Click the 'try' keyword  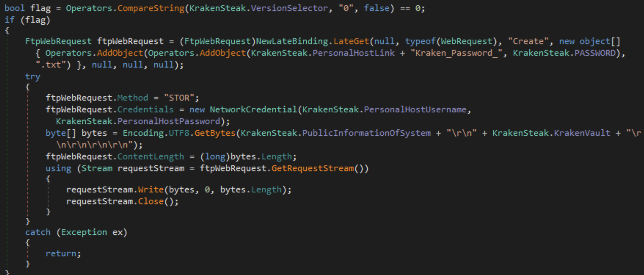[33, 77]
